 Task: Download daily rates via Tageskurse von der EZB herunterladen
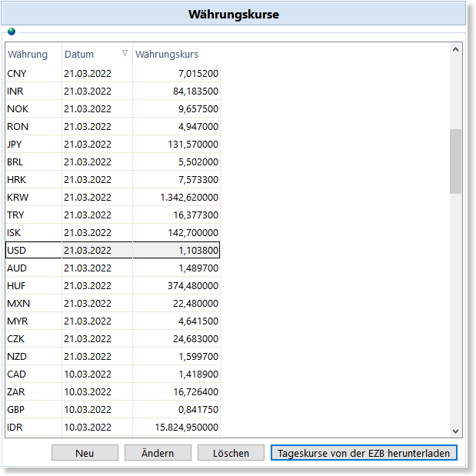tap(364, 453)
